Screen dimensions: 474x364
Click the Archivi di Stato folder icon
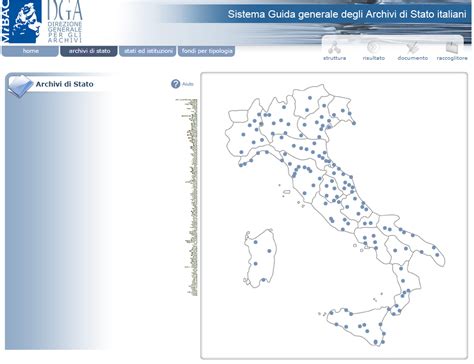click(x=20, y=86)
